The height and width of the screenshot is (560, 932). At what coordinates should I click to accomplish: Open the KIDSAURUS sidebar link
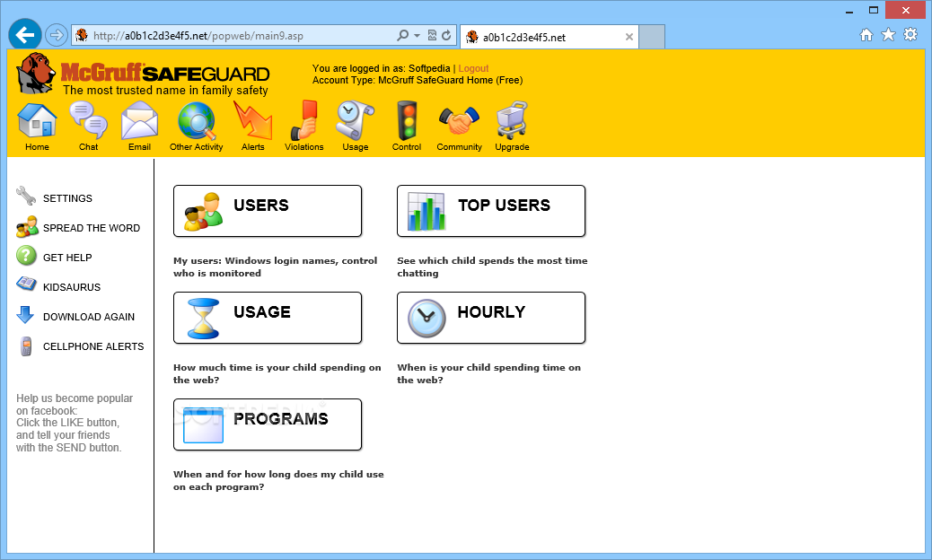[72, 287]
